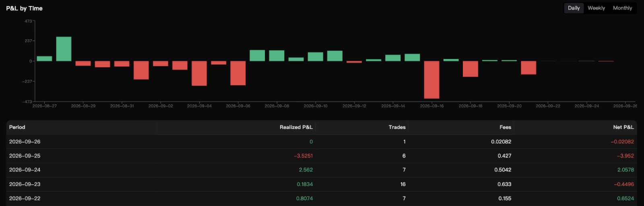
Task: Switch to the Weekly view
Action: pyautogui.click(x=596, y=8)
